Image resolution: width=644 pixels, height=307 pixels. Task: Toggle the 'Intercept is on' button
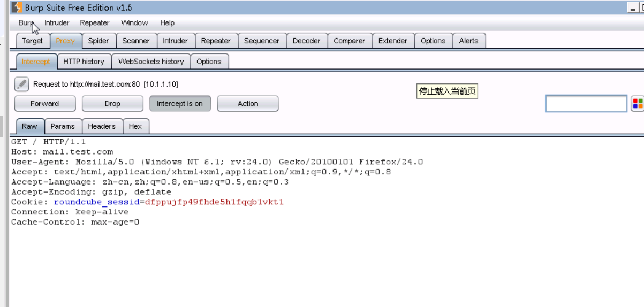click(180, 104)
